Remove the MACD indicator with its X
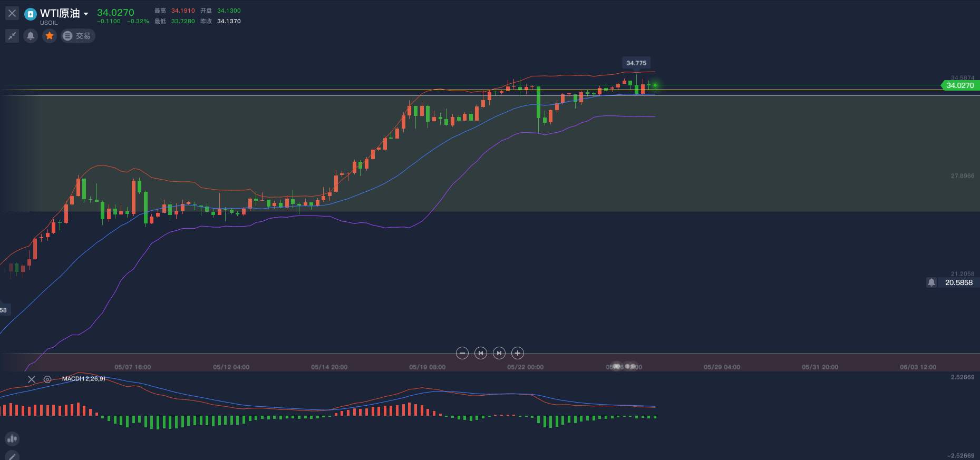Image resolution: width=980 pixels, height=460 pixels. click(x=32, y=379)
